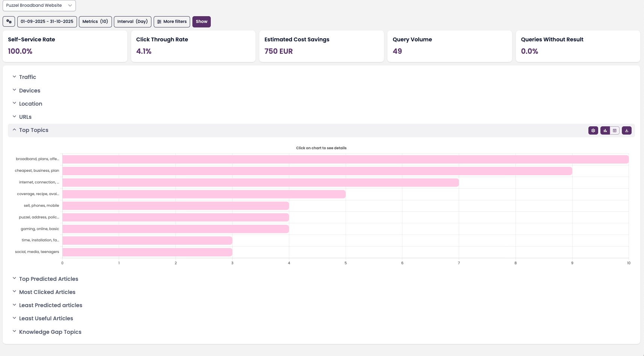Open the Puzzel Broadband Website dropdown
Viewport: 644px width, 356px height.
[39, 6]
